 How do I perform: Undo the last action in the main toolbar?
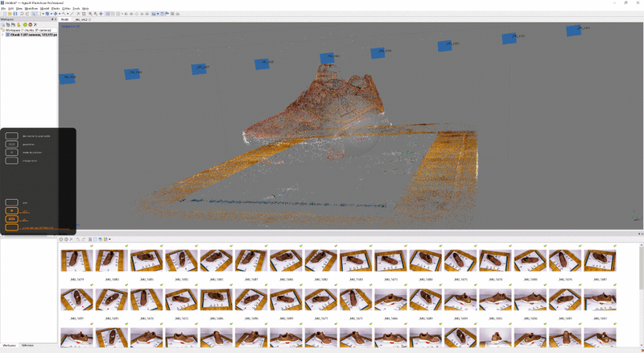(22, 14)
